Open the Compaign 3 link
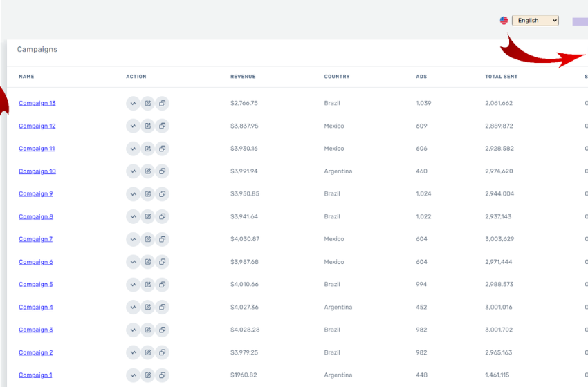This screenshot has width=588, height=387. coord(35,330)
